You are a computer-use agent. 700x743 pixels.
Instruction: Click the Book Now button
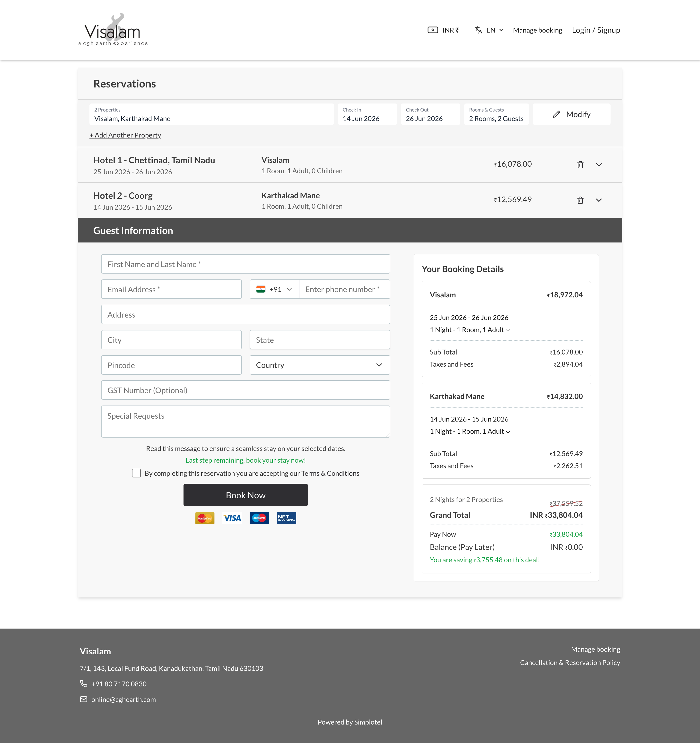pos(246,495)
